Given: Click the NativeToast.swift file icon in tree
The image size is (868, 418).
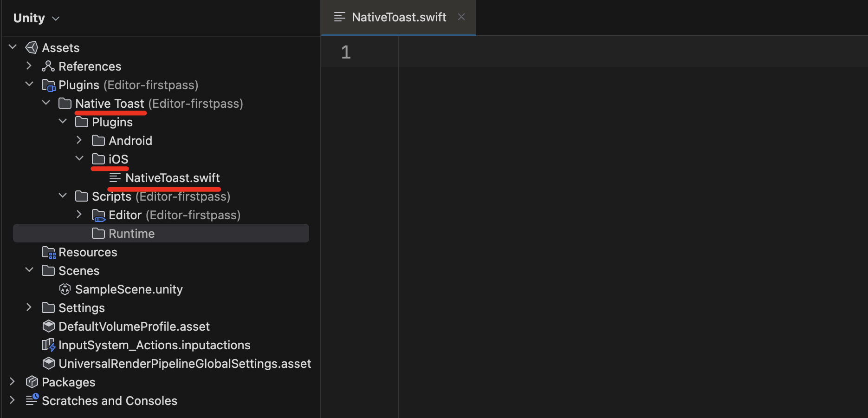Looking at the screenshot, I should [115, 177].
